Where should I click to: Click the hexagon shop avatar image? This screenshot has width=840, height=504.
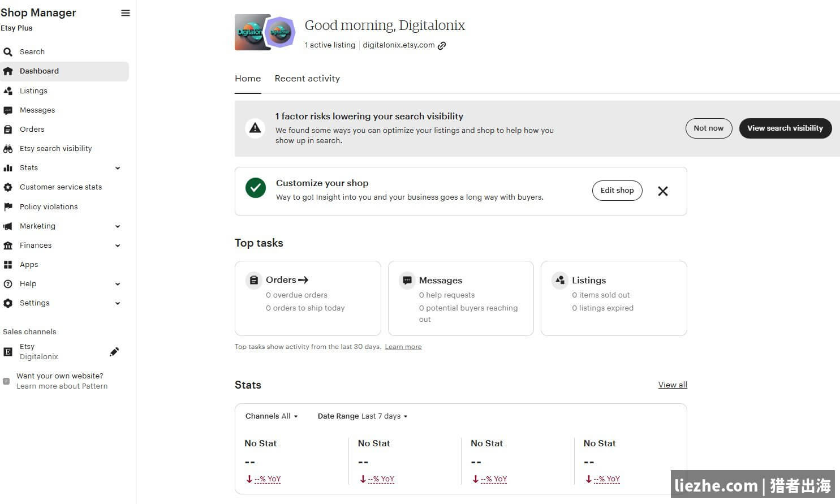pyautogui.click(x=280, y=32)
